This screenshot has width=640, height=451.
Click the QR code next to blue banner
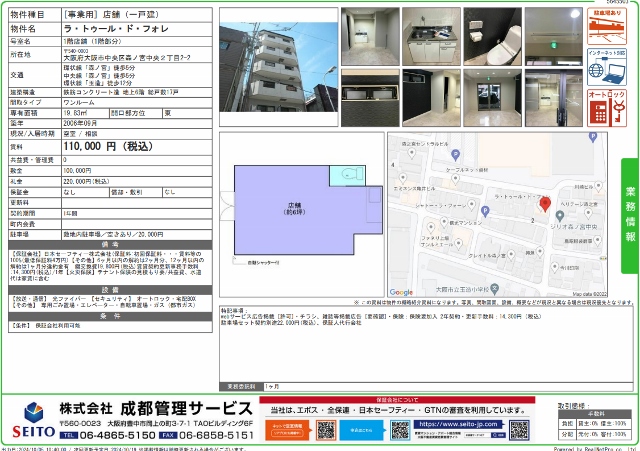pyautogui.click(x=400, y=430)
